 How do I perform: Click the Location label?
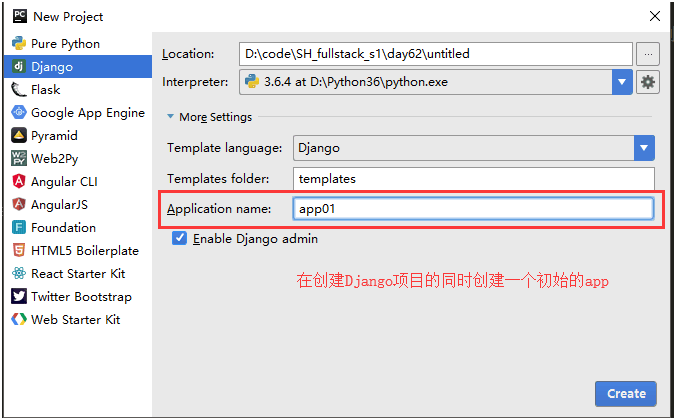188,54
